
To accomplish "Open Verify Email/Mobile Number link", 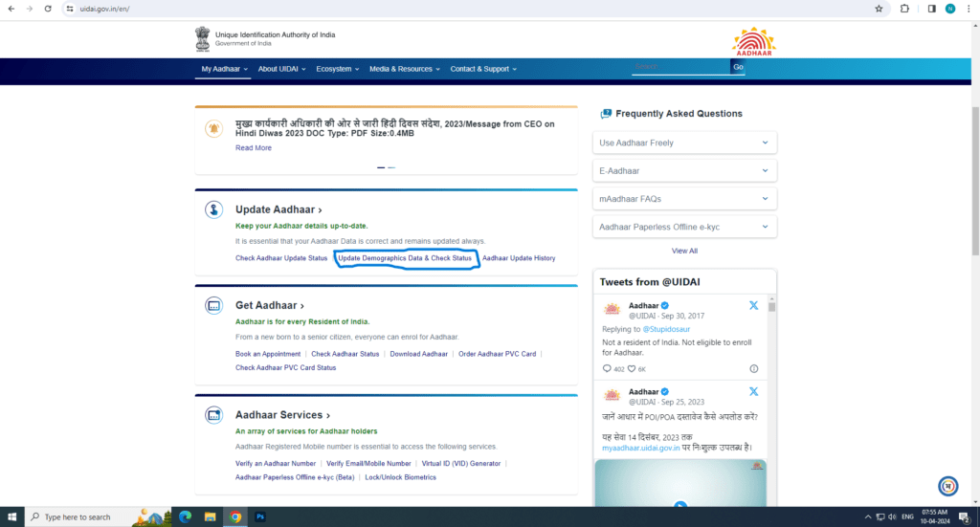I will tap(368, 463).
